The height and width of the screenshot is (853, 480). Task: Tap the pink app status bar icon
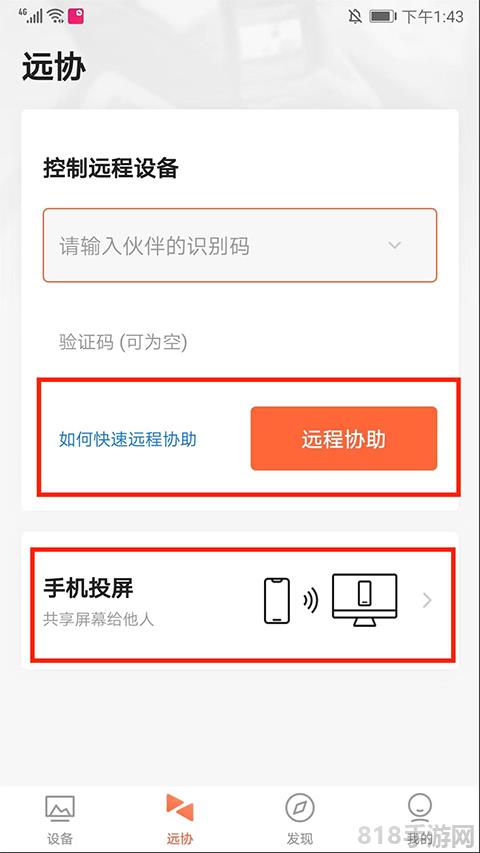click(x=76, y=16)
